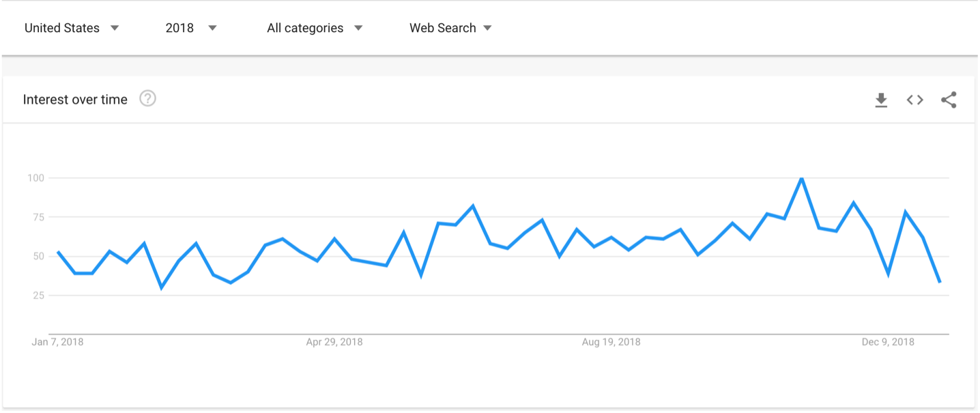Click the arrow beside United States
Viewport: 980px width, 413px height.
(115, 28)
